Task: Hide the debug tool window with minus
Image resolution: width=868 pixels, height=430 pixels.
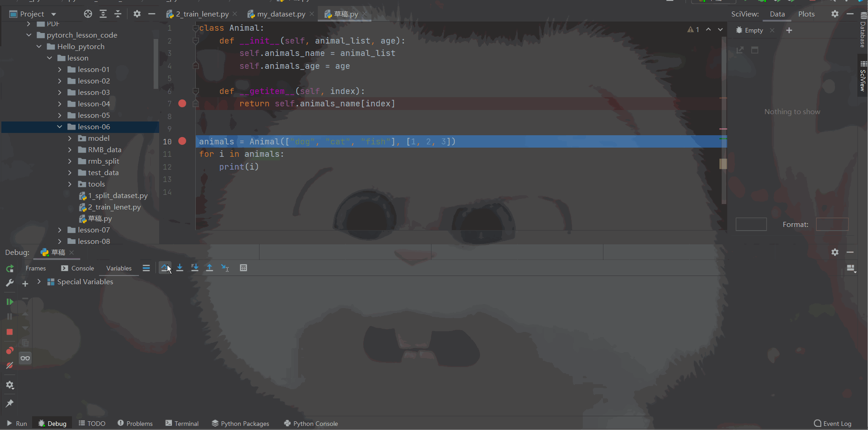Action: coord(850,252)
